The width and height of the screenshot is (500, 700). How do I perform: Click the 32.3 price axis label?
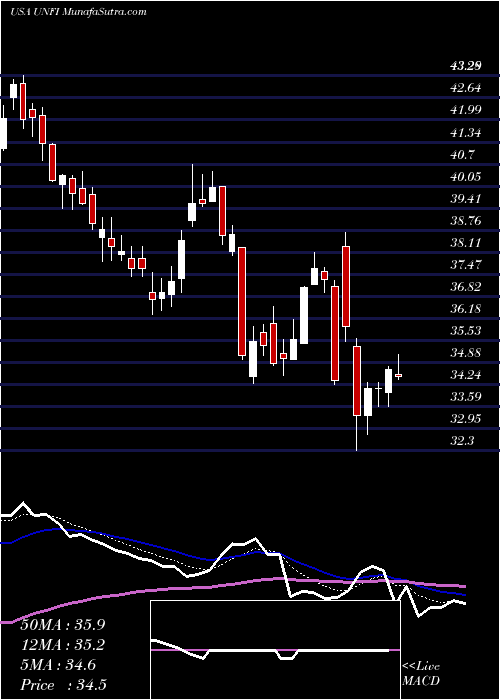461,441
